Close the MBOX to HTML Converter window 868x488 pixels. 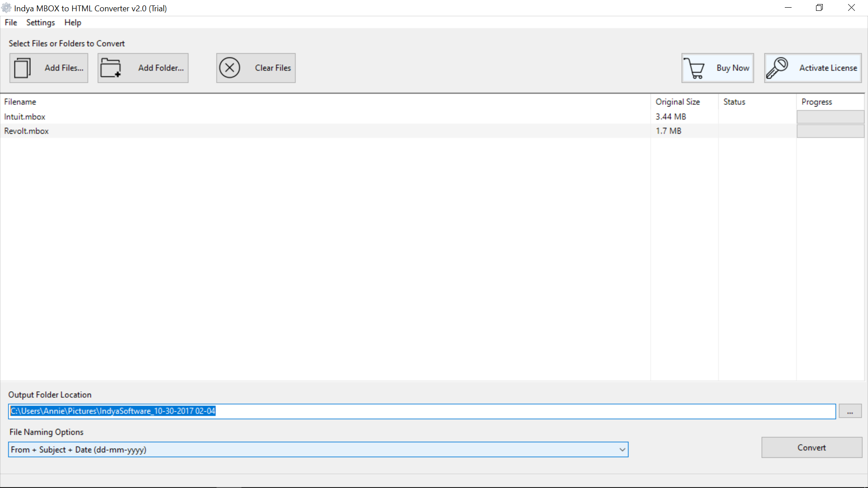pos(851,8)
